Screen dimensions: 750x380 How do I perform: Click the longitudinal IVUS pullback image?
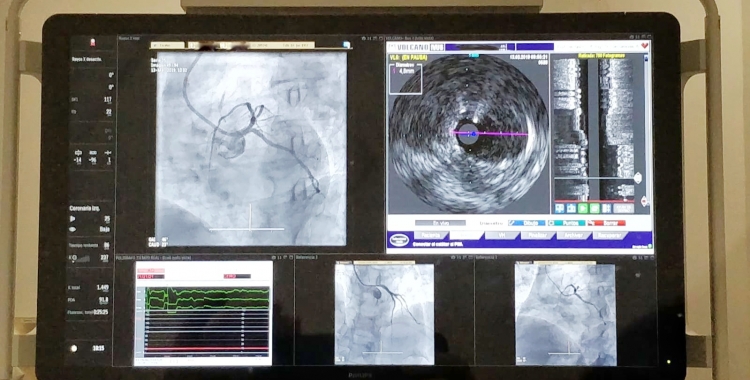(x=595, y=128)
